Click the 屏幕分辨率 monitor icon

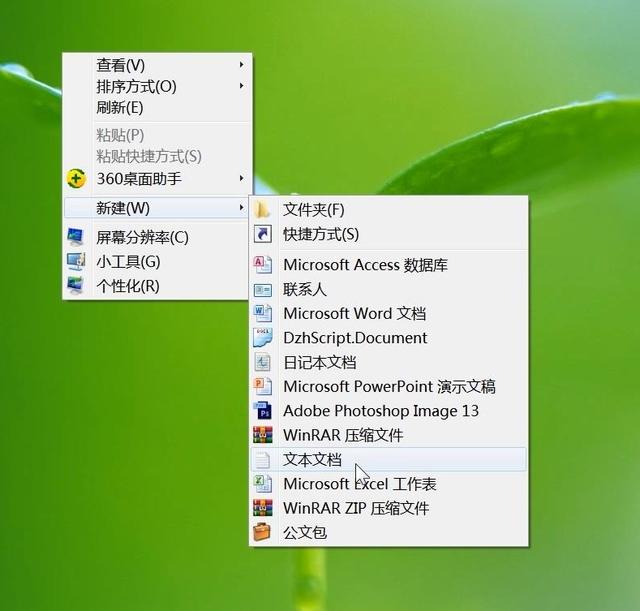point(76,237)
